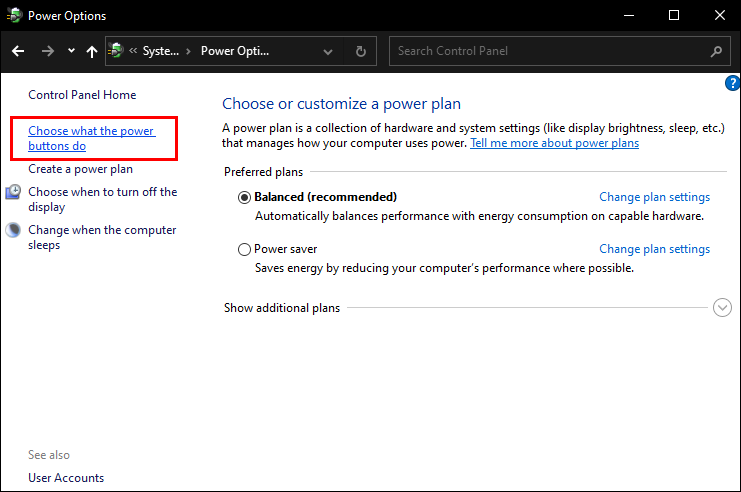Click the Power Options title bar icon
The height and width of the screenshot is (492, 741).
click(x=16, y=16)
